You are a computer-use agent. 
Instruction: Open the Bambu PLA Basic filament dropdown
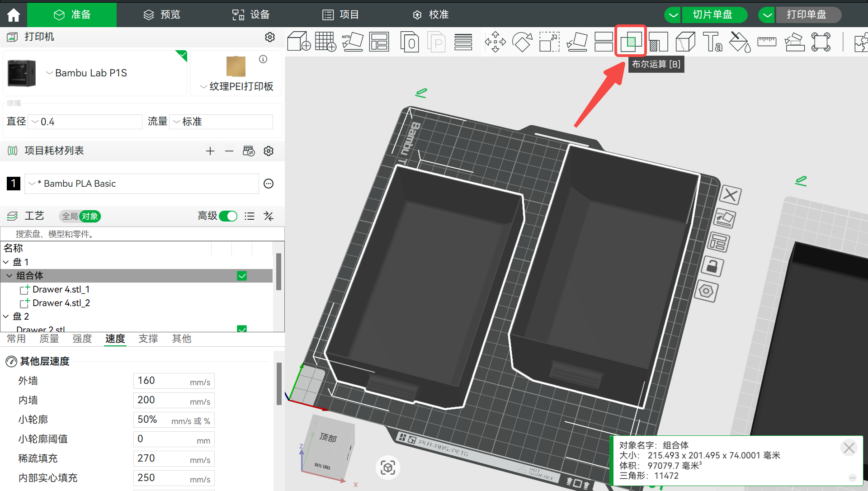tap(142, 184)
